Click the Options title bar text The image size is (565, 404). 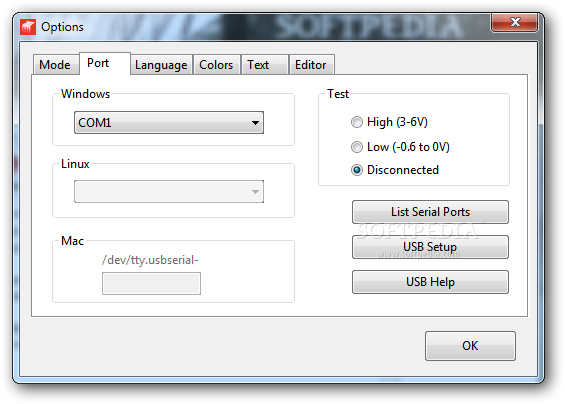point(62,27)
